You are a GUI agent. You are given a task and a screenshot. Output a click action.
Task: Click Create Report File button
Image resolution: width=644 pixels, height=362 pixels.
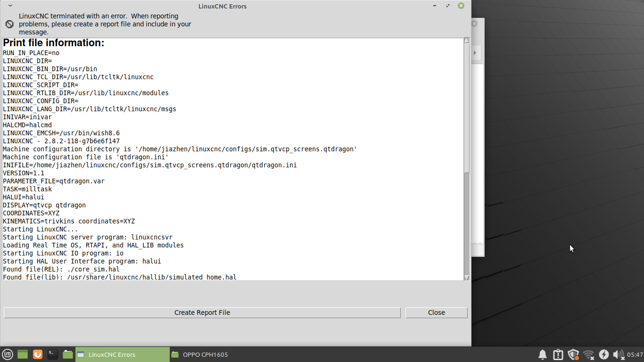click(x=202, y=313)
